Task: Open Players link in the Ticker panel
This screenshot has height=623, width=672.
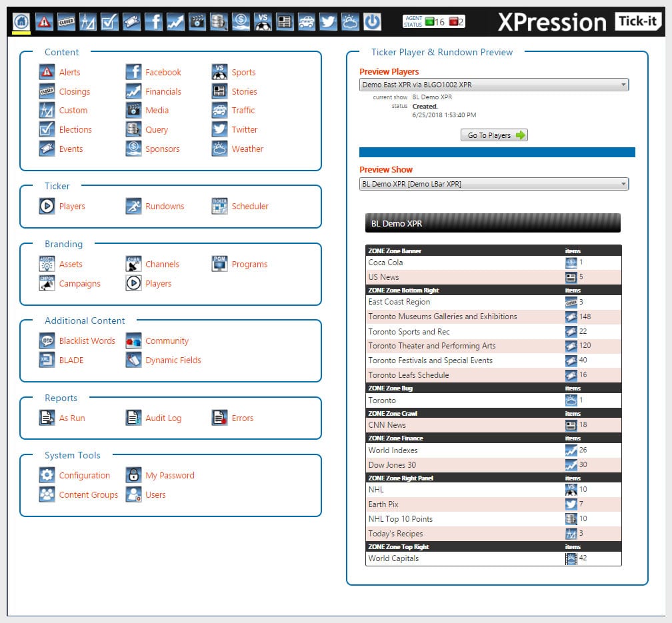Action: (x=72, y=207)
